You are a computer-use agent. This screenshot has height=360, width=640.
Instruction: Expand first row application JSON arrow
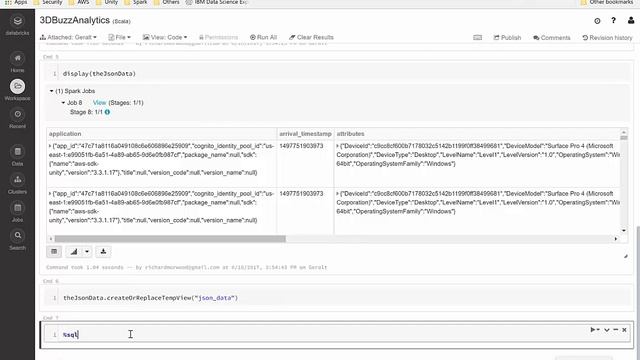50,146
